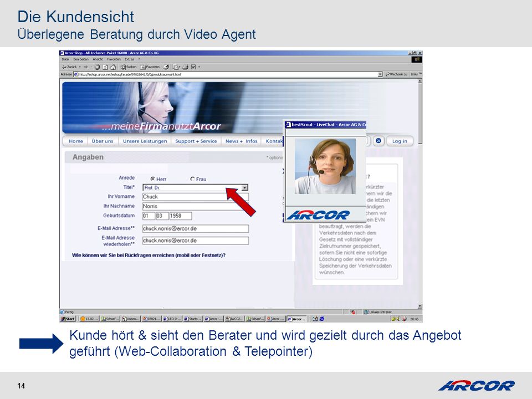Switch to the 'AVCC2...' taskbar window
Image resolution: width=532 pixels, height=399 pixels.
234,319
